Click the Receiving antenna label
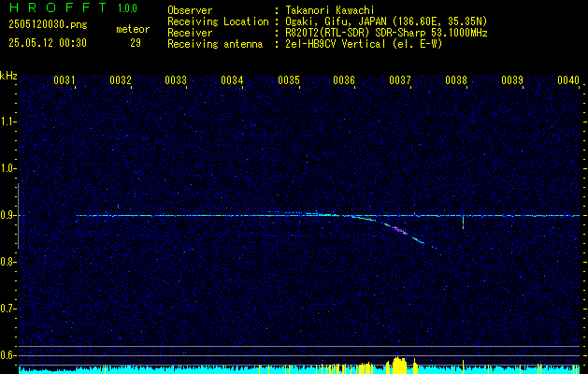 215,44
